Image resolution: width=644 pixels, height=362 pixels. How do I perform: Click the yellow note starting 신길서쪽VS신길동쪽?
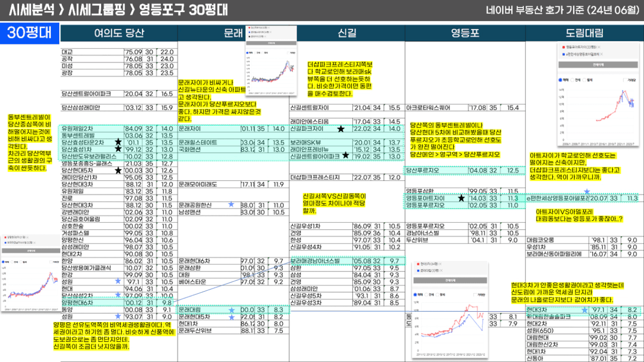click(x=335, y=203)
